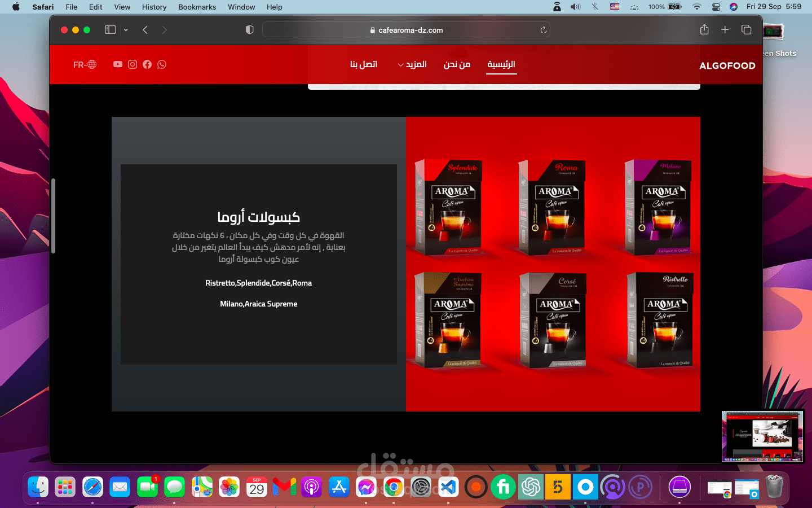Click the Ristretto,Splendide,Corsé,Roma text line
Viewport: 812px width, 508px height.
[258, 283]
